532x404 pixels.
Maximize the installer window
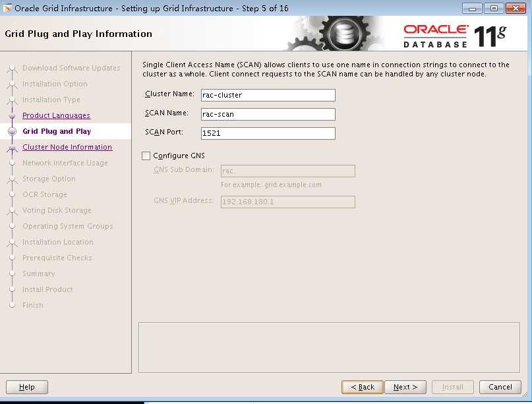click(x=494, y=8)
